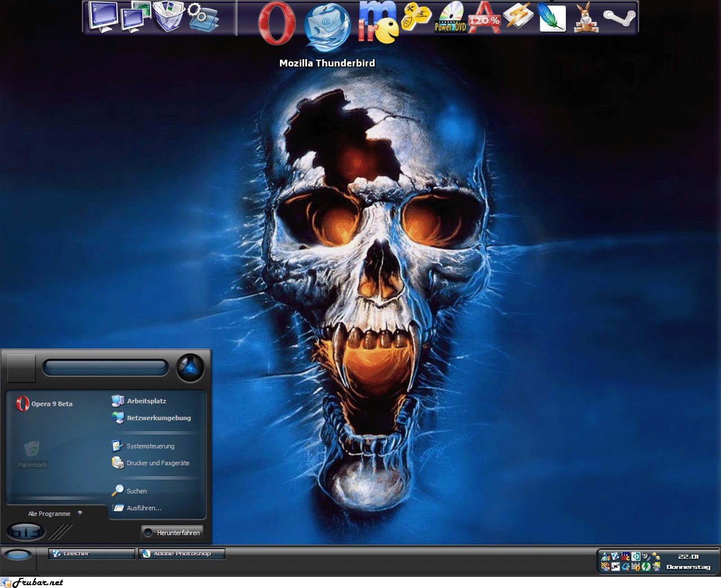Viewport: 721px width, 588px height.
Task: Open Systemsteuerung in start menu
Action: click(x=143, y=446)
